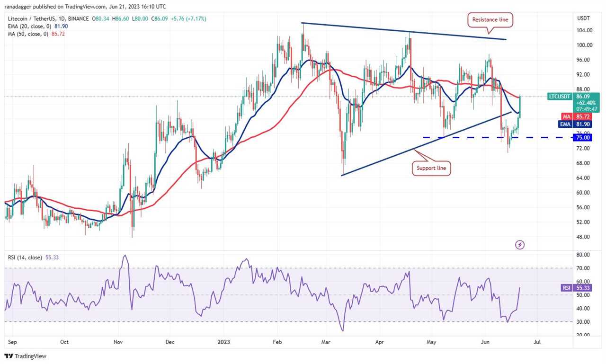Click the 48.00 price axis value

(583, 237)
